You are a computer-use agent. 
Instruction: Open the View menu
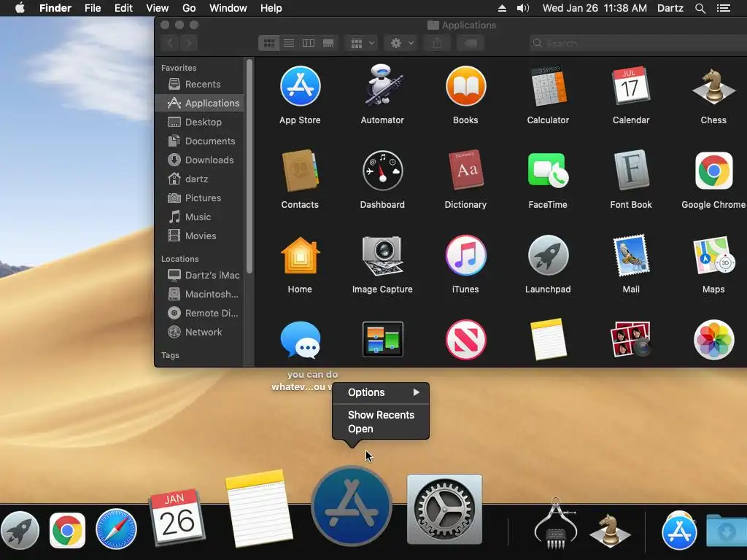click(x=158, y=8)
